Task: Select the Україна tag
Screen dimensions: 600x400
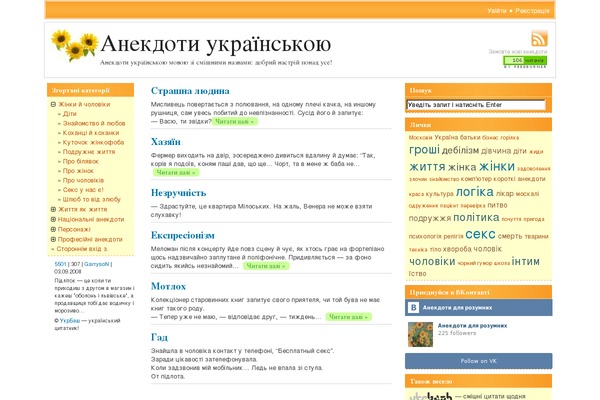Action: click(x=446, y=137)
